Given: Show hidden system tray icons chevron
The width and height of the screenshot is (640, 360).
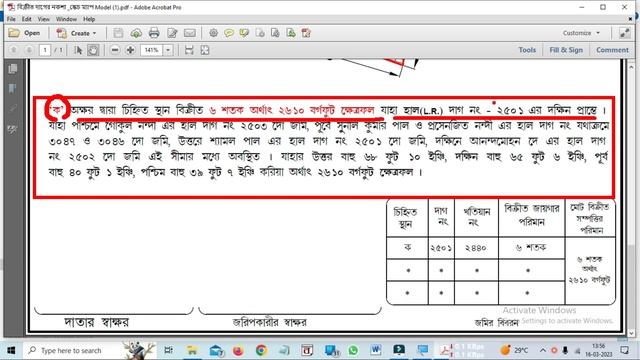Looking at the screenshot, I should (x=543, y=350).
